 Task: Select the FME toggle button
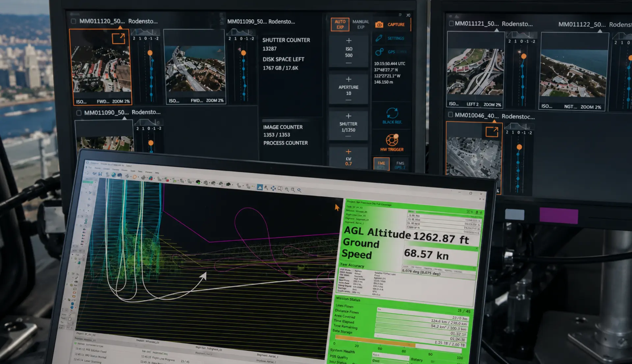(x=381, y=164)
